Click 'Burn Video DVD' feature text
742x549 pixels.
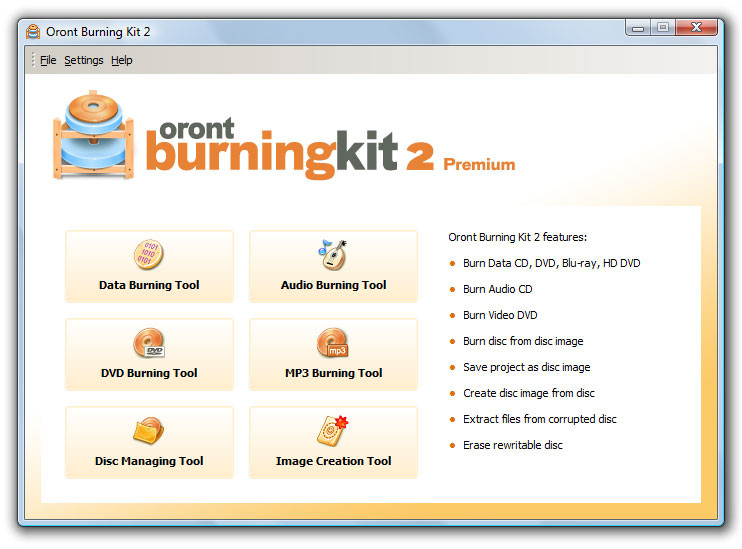pos(500,315)
